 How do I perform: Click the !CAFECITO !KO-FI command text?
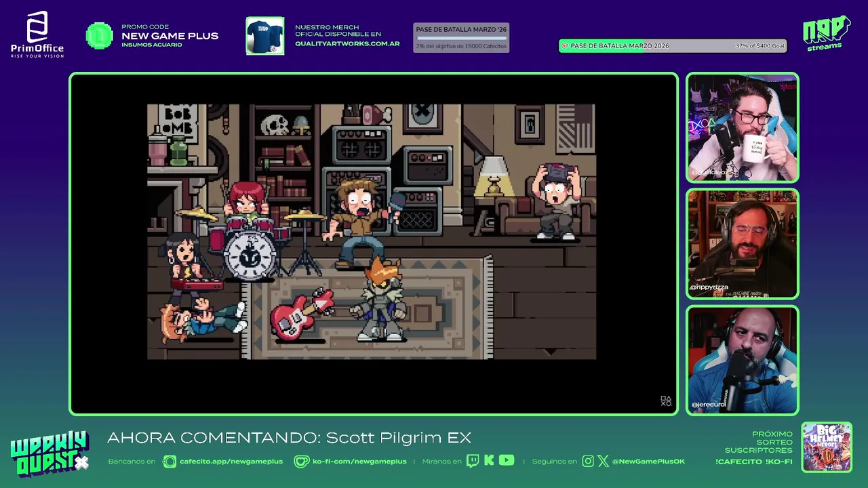[754, 462]
